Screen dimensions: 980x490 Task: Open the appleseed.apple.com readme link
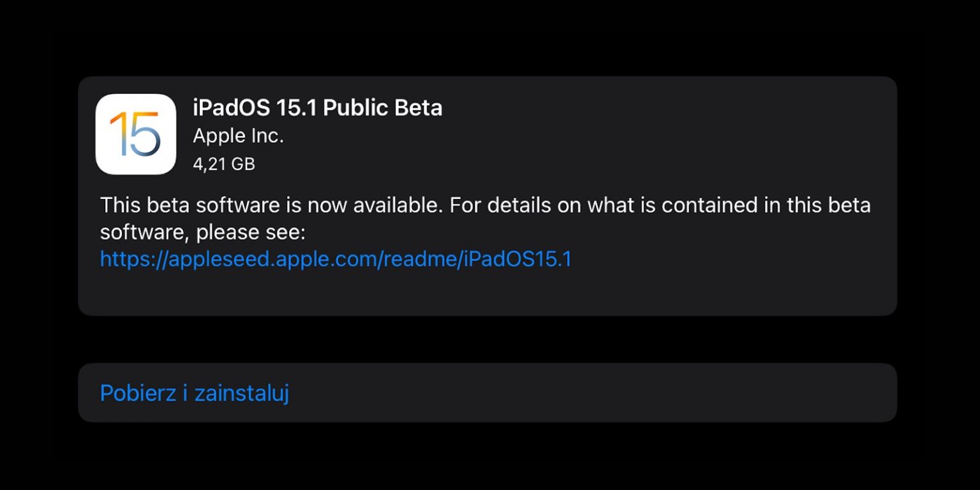click(x=335, y=259)
